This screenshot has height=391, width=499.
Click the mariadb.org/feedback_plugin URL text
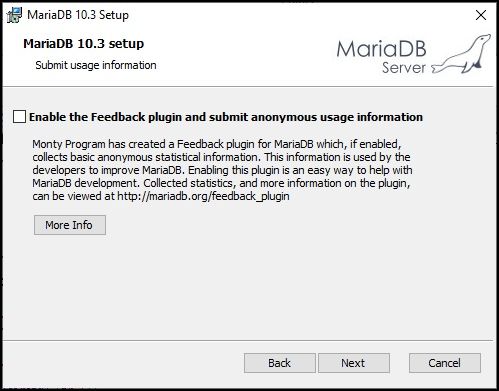point(203,196)
